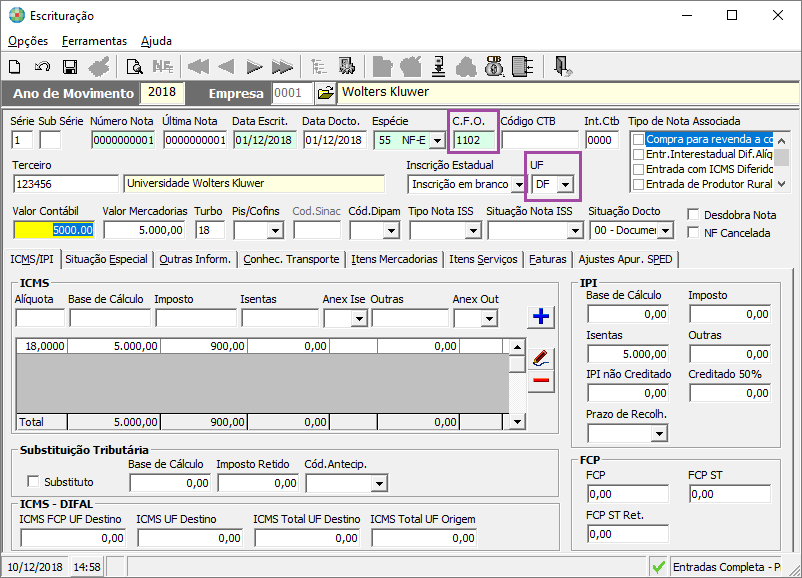Open the Prazo de Recolh. dropdown

click(659, 434)
